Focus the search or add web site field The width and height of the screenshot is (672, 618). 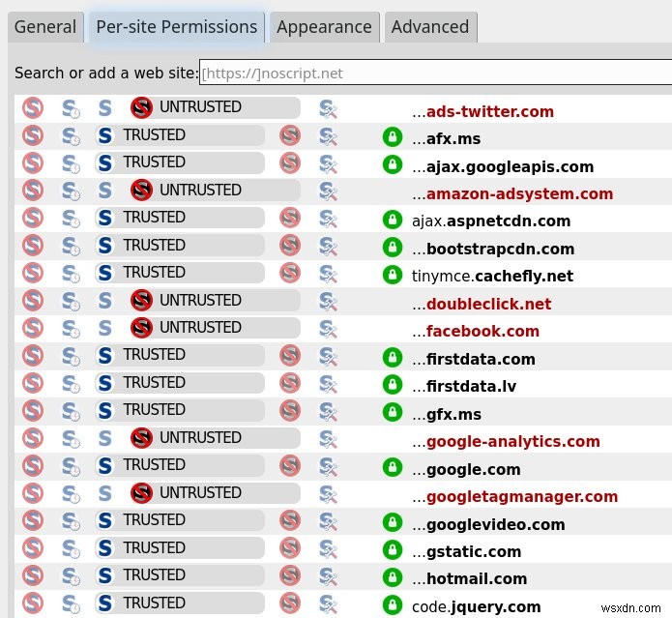[435, 73]
